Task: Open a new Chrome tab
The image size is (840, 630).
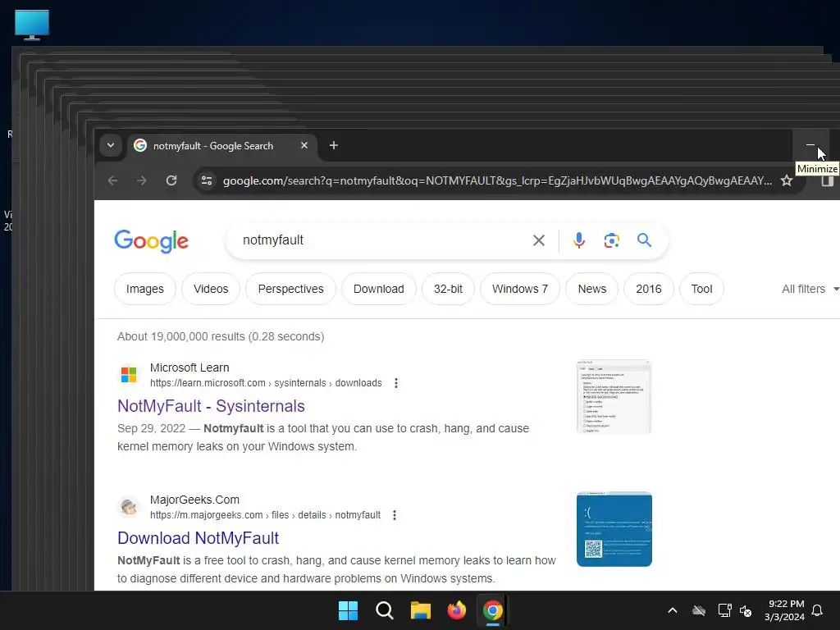Action: pos(333,145)
